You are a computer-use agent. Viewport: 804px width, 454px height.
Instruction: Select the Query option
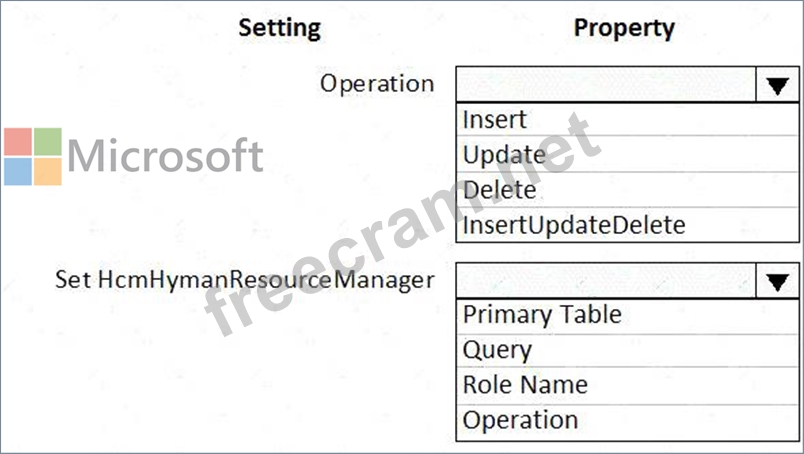[497, 350]
